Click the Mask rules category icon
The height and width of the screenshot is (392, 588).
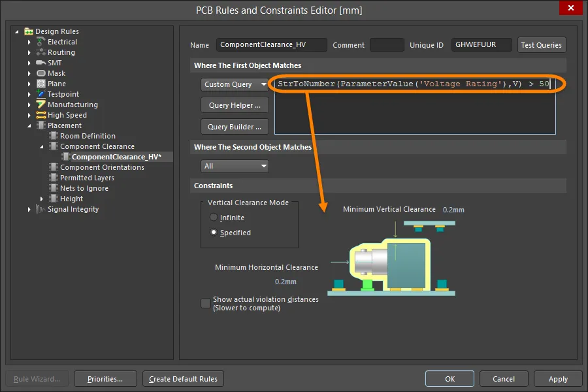(x=41, y=73)
